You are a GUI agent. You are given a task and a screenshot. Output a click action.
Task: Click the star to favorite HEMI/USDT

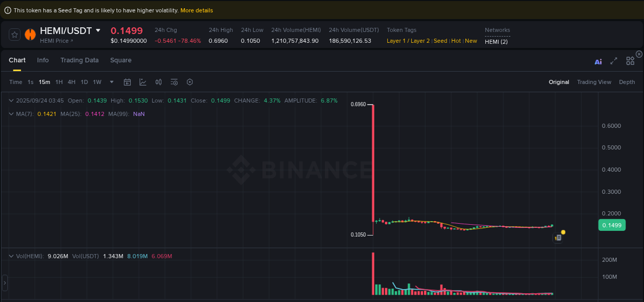click(14, 34)
